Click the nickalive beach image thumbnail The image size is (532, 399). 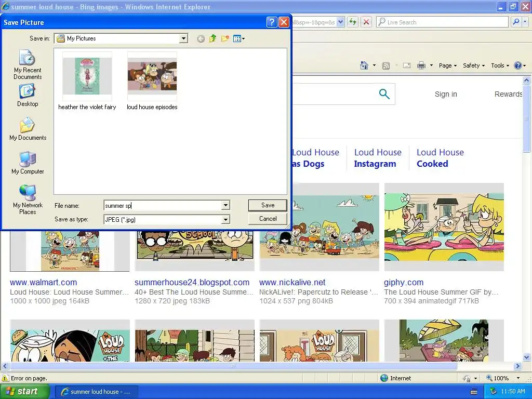coord(319,227)
